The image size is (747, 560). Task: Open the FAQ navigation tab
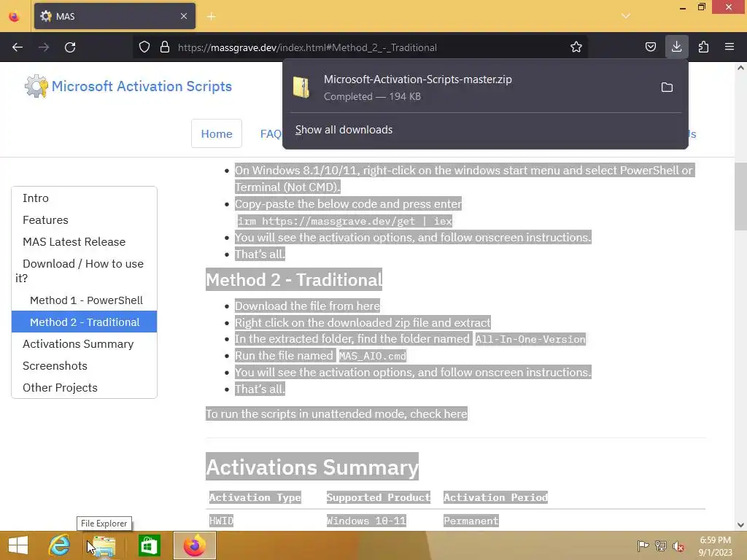[271, 134]
